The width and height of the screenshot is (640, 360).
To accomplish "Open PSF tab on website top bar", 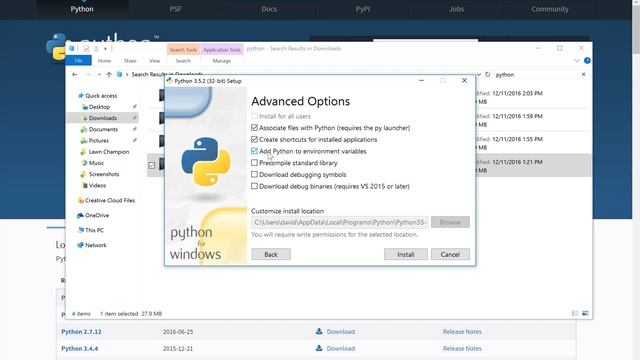I will (x=176, y=9).
